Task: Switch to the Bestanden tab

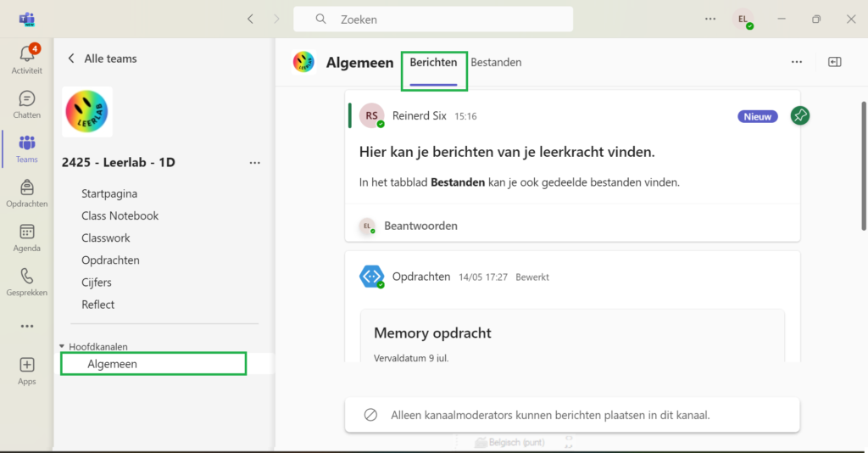Action: tap(496, 63)
